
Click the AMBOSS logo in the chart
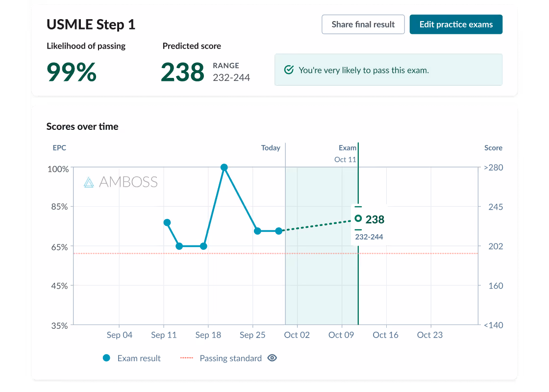[121, 182]
